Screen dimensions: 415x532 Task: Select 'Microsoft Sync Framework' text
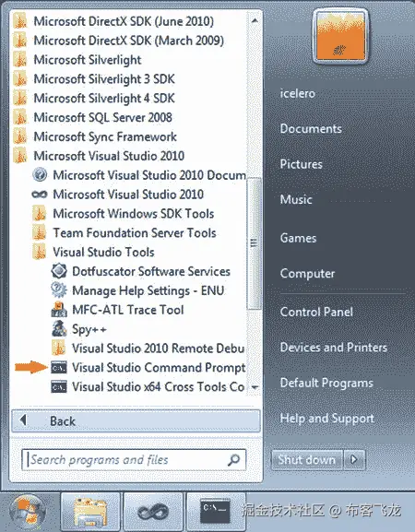[x=105, y=136]
